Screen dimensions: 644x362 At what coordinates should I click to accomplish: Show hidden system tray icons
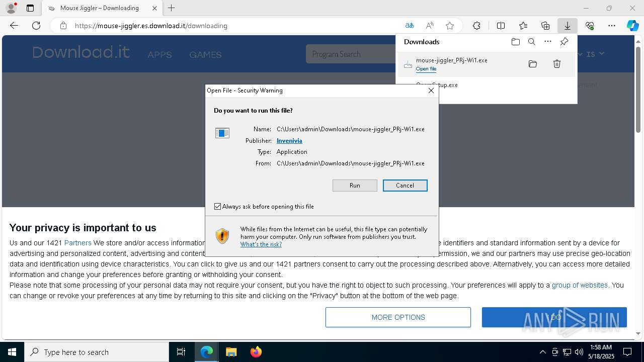[542, 352]
